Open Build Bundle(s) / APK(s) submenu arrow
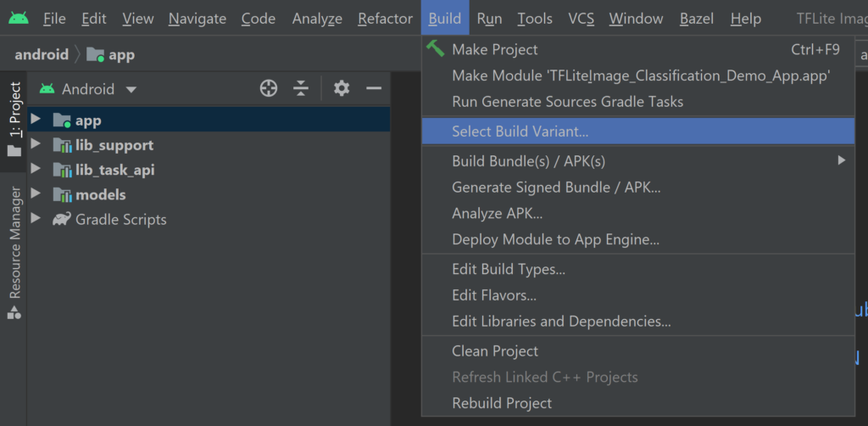Image resolution: width=868 pixels, height=426 pixels. pyautogui.click(x=842, y=160)
